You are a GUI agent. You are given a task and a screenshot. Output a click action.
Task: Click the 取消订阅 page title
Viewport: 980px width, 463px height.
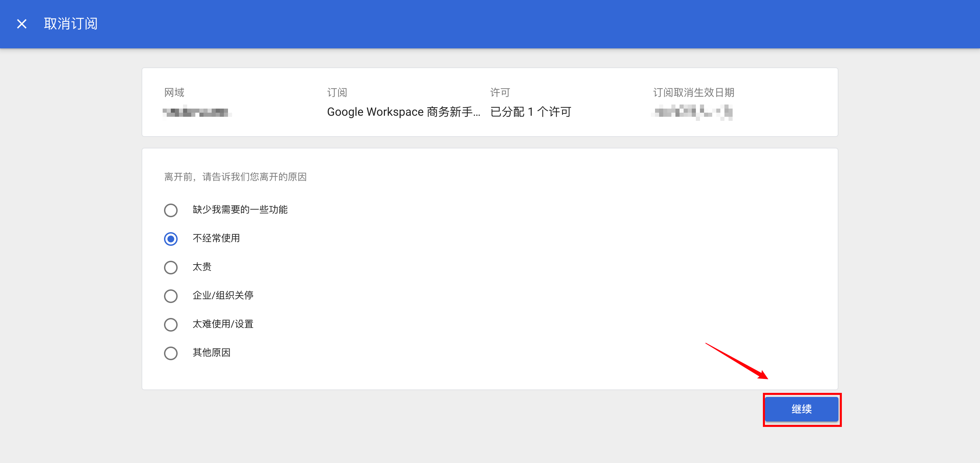point(71,24)
